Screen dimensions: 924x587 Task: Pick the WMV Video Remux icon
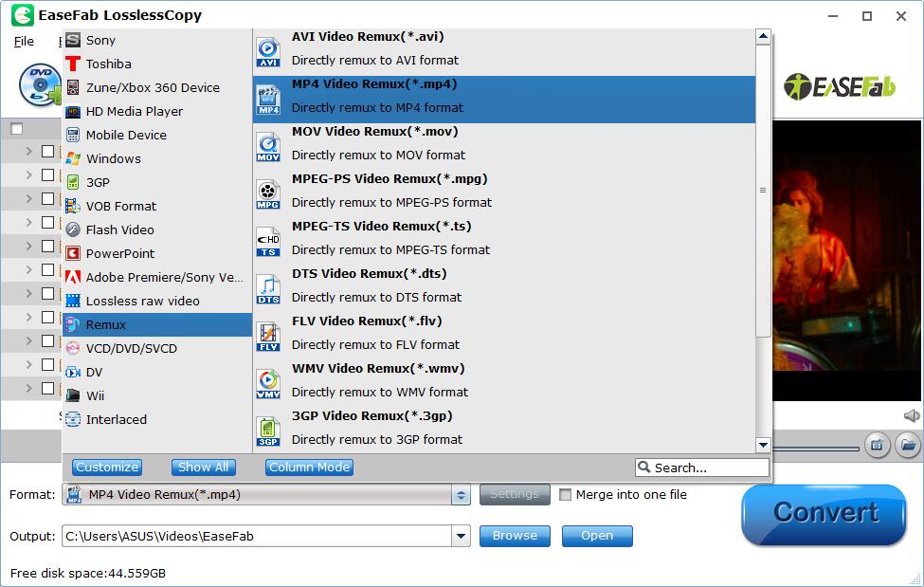pyautogui.click(x=268, y=383)
